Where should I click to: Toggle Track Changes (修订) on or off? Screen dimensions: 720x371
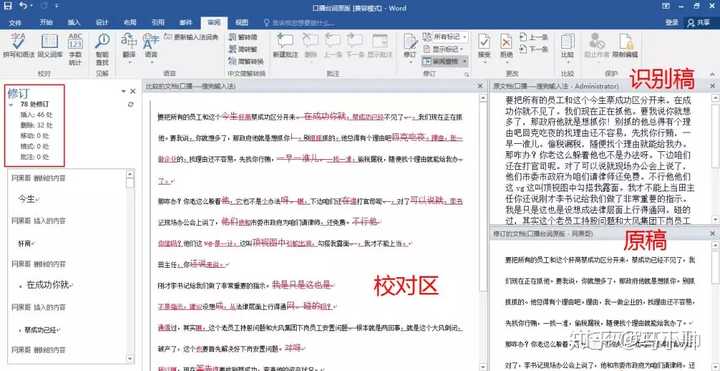[x=410, y=46]
